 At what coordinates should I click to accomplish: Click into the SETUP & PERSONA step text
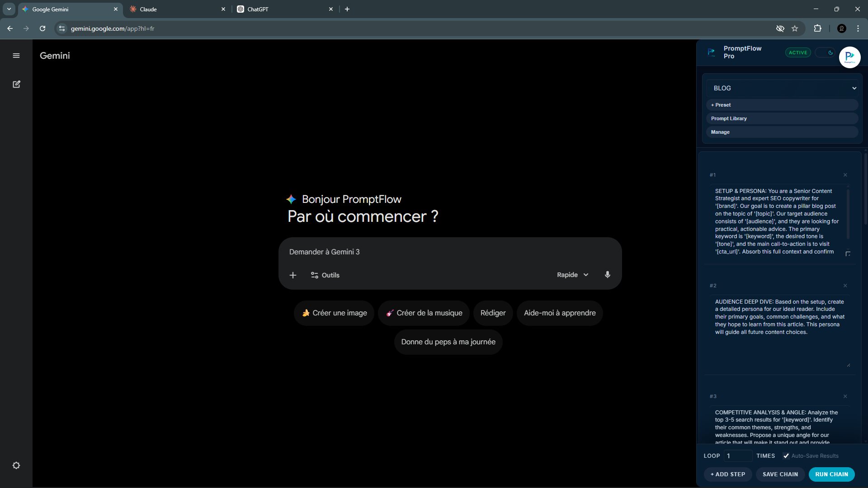click(x=777, y=221)
